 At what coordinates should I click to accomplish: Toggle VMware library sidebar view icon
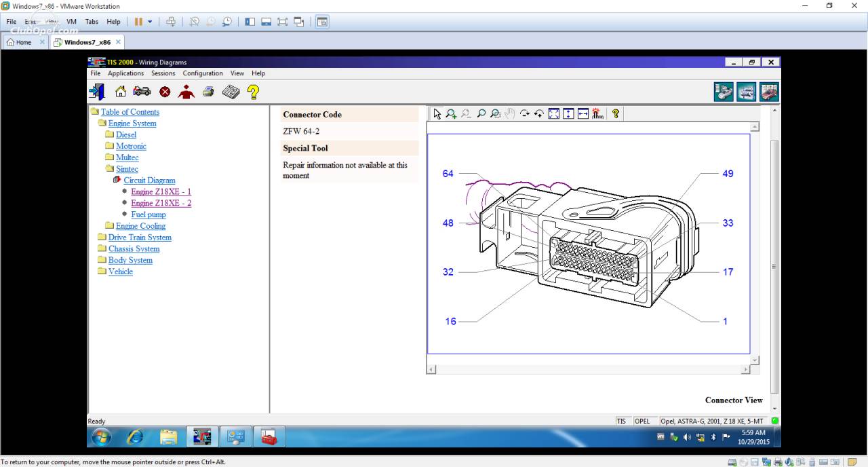pos(250,22)
